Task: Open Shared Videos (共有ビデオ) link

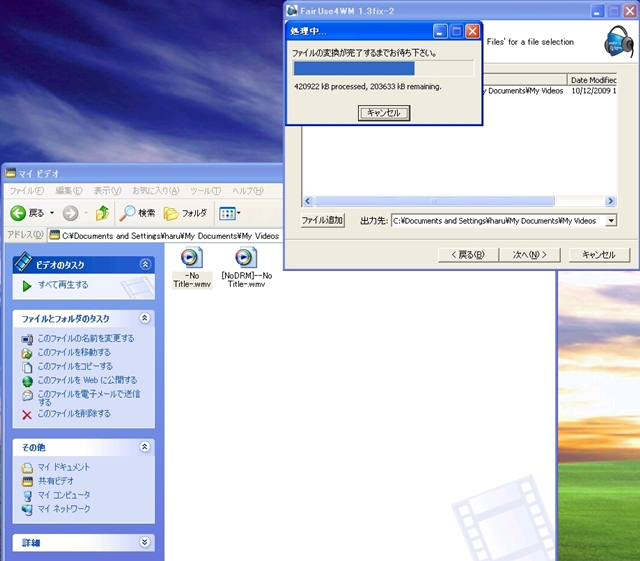Action: pos(56,481)
